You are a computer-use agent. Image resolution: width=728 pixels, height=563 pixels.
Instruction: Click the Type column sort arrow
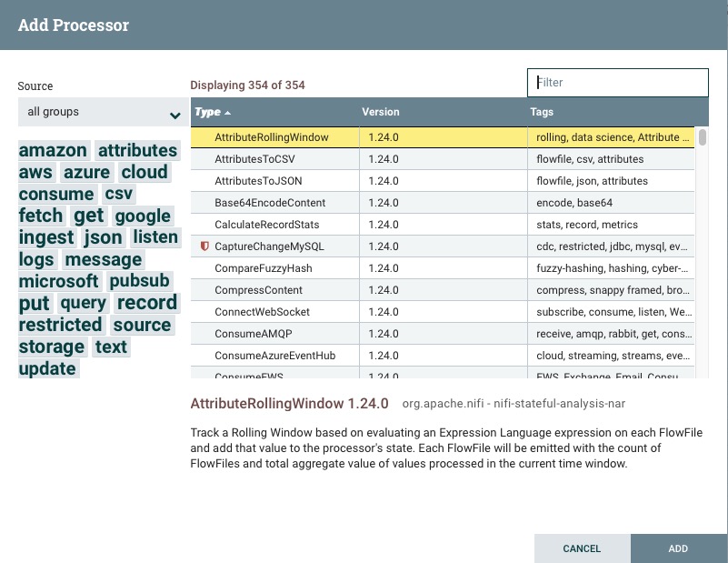(x=225, y=112)
